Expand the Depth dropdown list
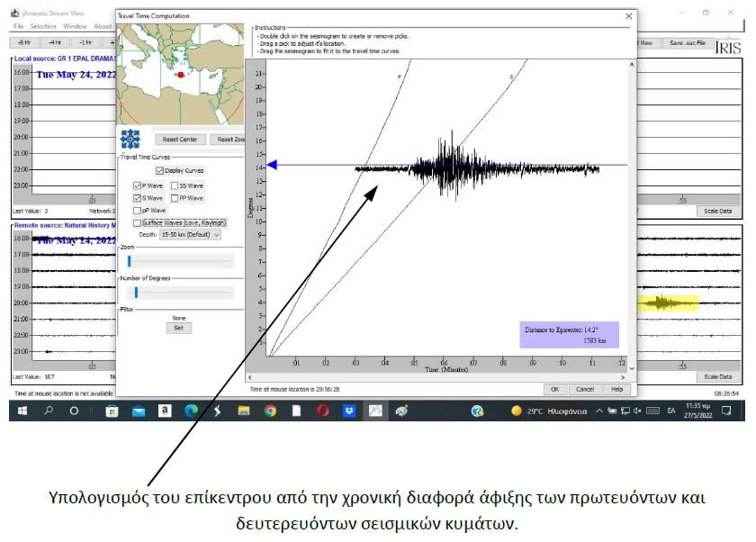The height and width of the screenshot is (542, 756). (190, 234)
